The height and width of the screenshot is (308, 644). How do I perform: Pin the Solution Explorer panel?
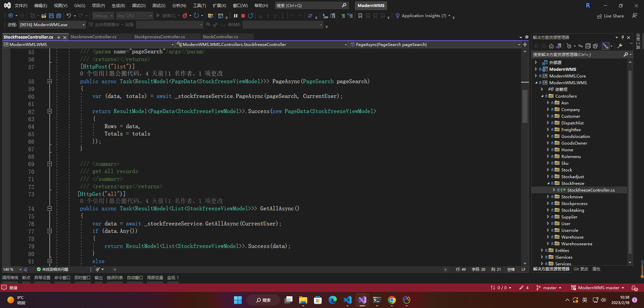[623, 37]
